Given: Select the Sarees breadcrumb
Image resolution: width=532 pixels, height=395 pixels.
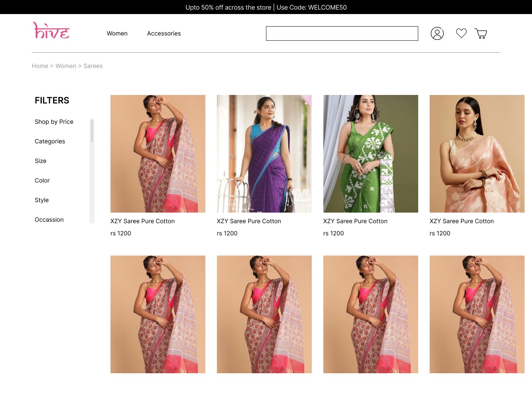Looking at the screenshot, I should coord(93,66).
